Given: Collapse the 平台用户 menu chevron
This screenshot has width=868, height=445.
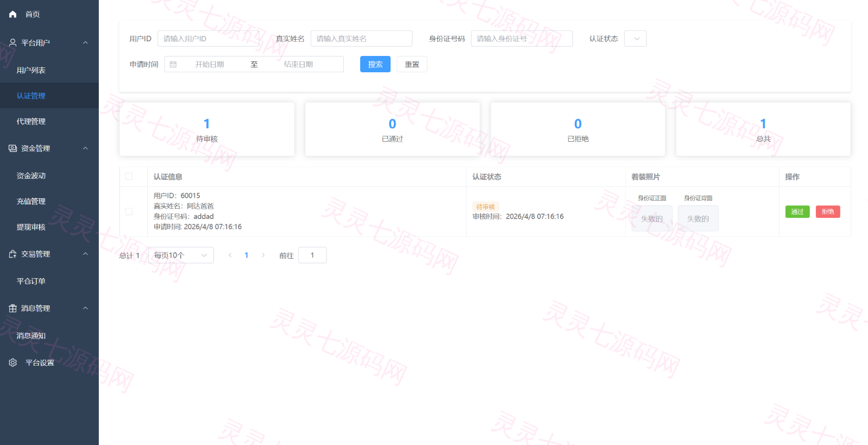Looking at the screenshot, I should 85,42.
